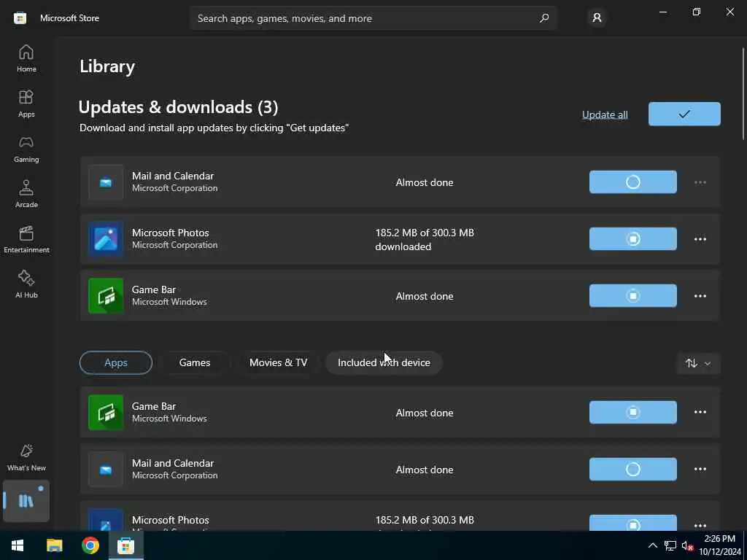This screenshot has height=560, width=747.
Task: Click Mail and Calendar name in updates
Action: coord(173,176)
